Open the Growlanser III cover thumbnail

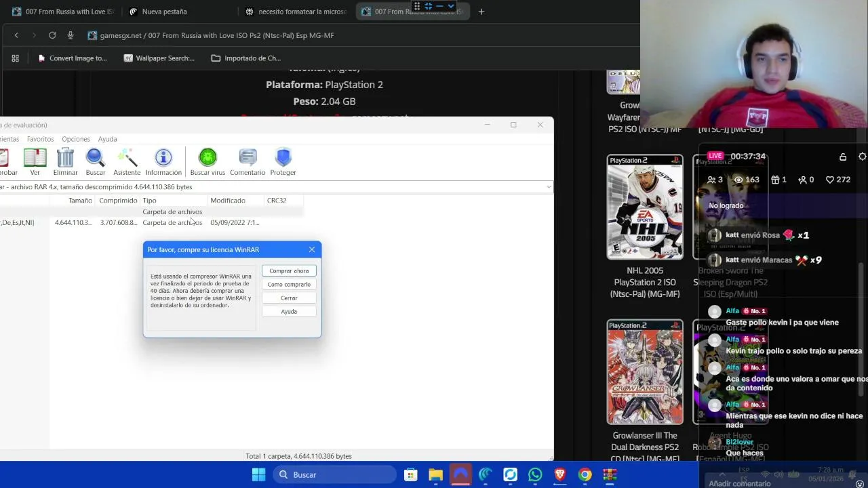(x=645, y=372)
